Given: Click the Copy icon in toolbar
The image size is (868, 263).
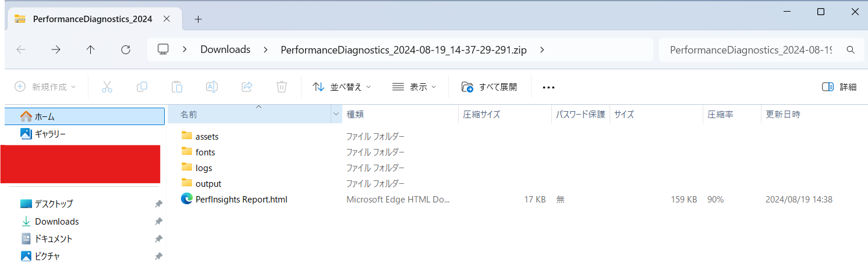Looking at the screenshot, I should tap(141, 87).
